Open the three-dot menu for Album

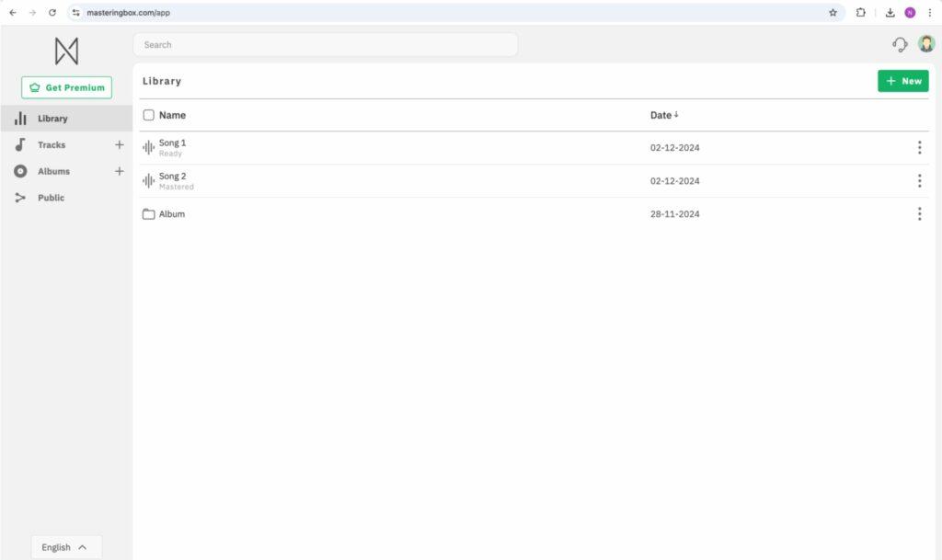[x=919, y=214]
